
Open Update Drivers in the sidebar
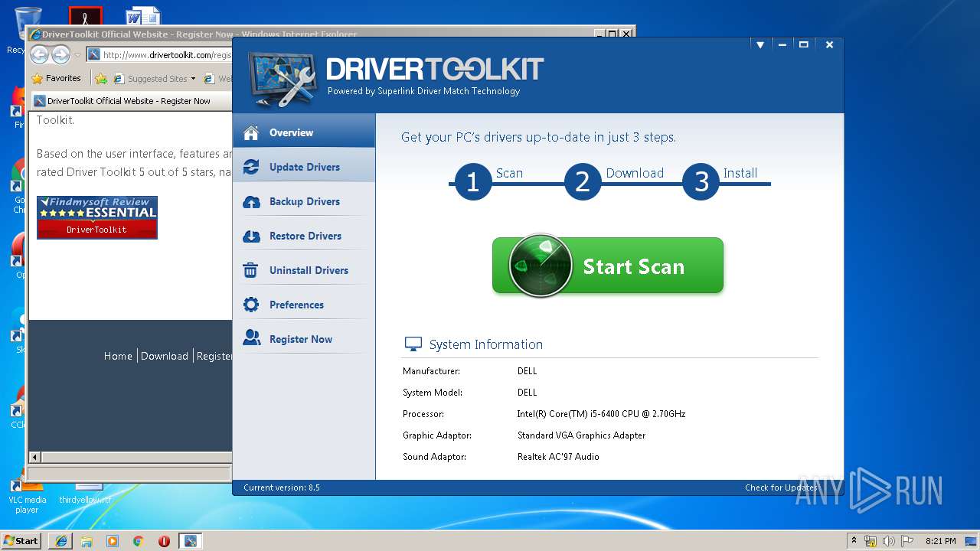[x=304, y=167]
